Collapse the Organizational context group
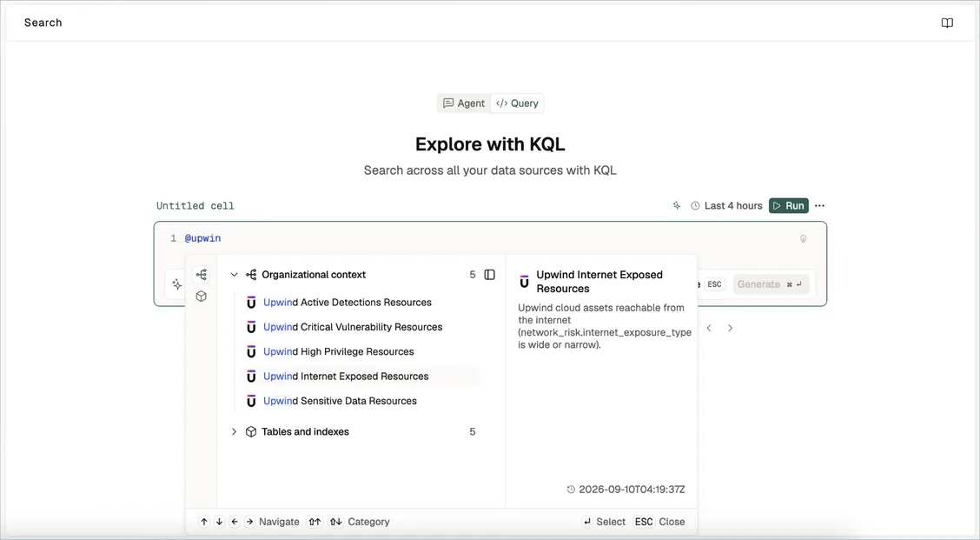980x540 pixels. (235, 275)
